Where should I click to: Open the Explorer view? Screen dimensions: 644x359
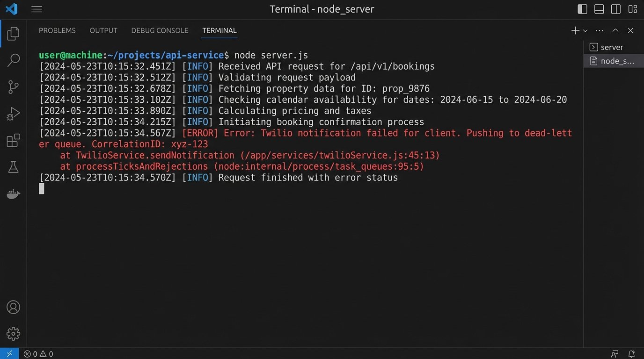coord(13,33)
